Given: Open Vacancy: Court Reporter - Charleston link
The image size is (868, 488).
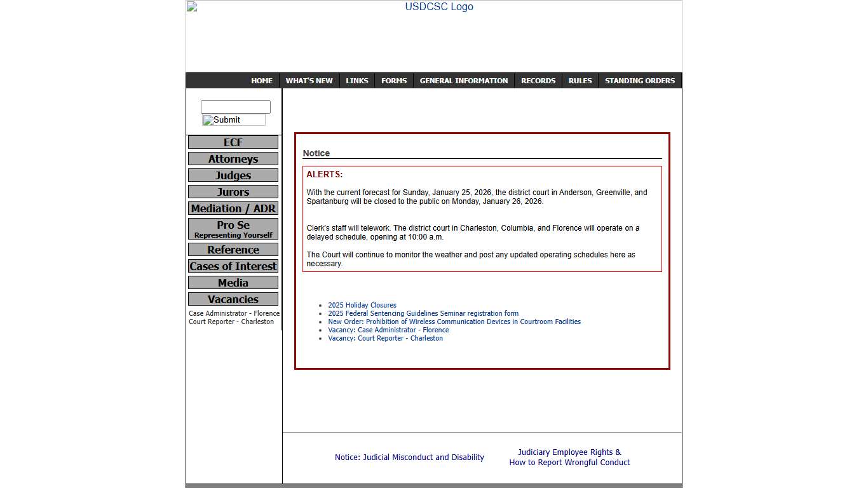Looking at the screenshot, I should point(386,338).
